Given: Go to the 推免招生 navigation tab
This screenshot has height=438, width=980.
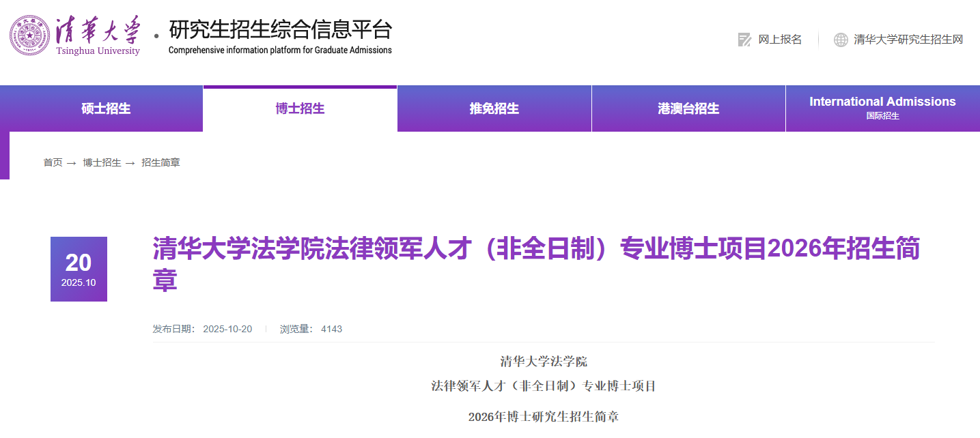Looking at the screenshot, I should 494,109.
